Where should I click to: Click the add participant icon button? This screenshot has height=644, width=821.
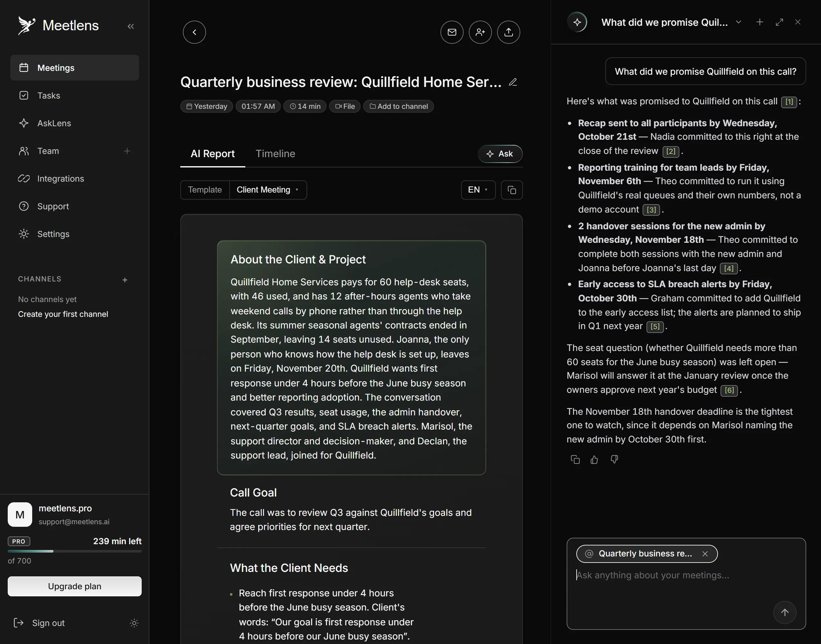tap(480, 32)
